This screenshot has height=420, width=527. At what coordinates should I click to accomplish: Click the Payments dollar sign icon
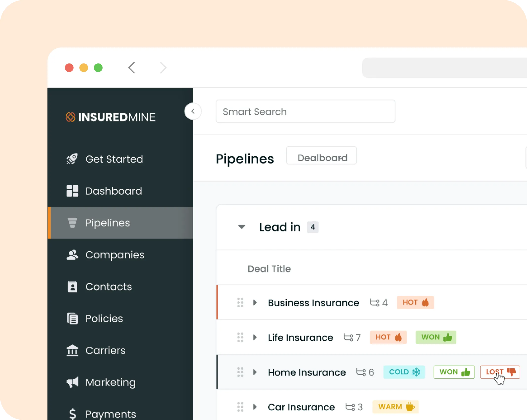pos(72,414)
